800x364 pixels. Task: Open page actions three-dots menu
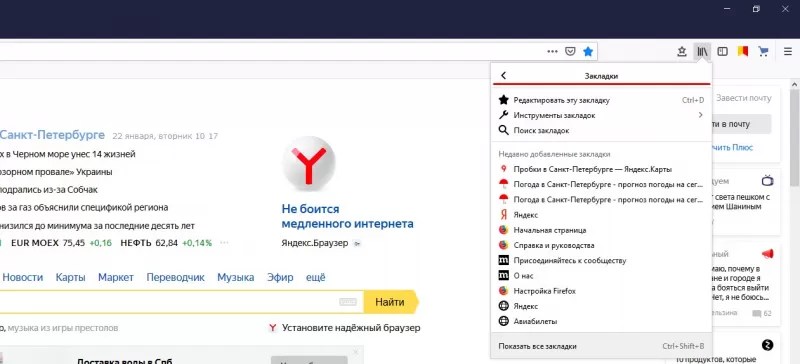(x=553, y=51)
